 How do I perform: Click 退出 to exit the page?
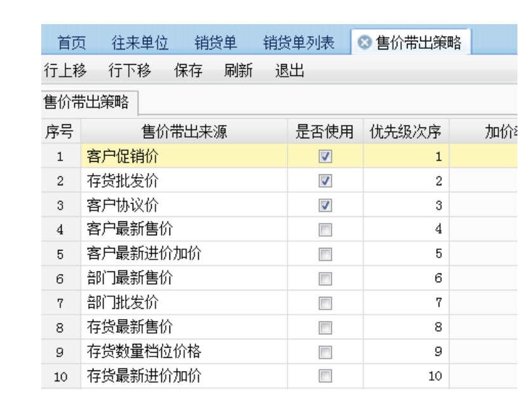point(289,70)
